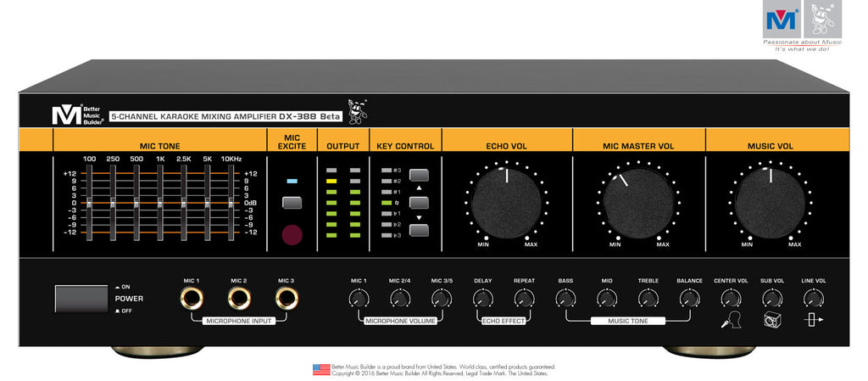Click the MIC MASTER VOL knob
This screenshot has height=381, width=868.
638,202
